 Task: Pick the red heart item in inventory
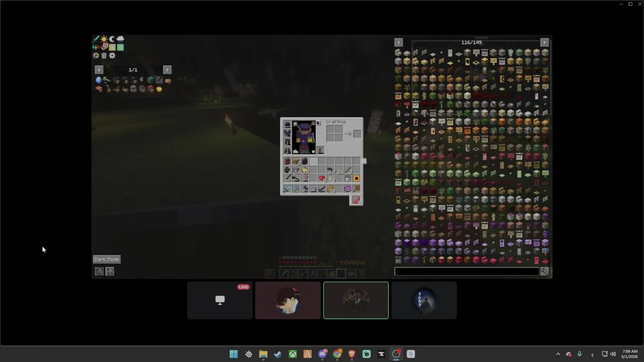coord(322,178)
